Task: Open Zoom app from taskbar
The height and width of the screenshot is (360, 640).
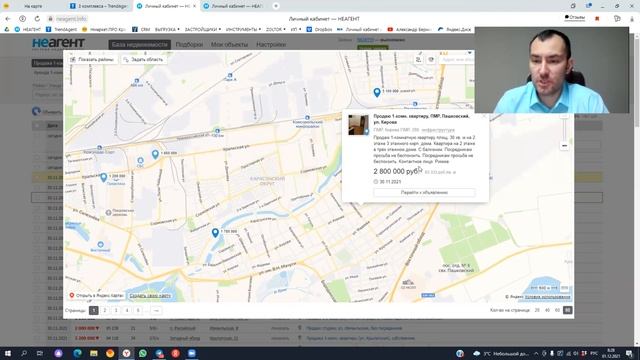Action: point(192,353)
